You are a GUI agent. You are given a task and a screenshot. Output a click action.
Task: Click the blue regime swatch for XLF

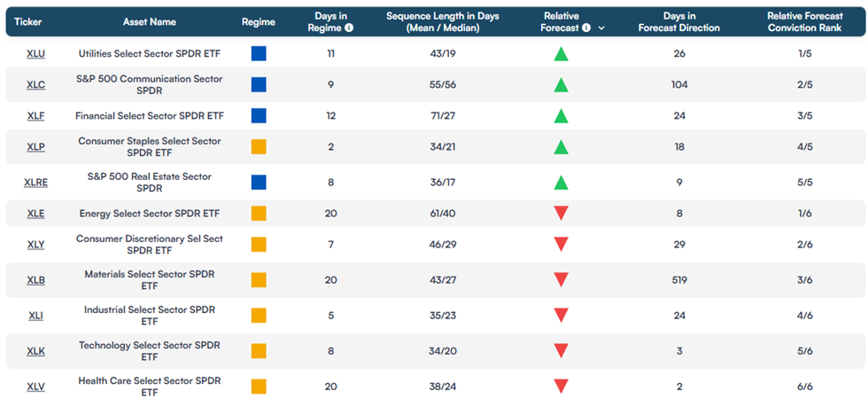[259, 116]
